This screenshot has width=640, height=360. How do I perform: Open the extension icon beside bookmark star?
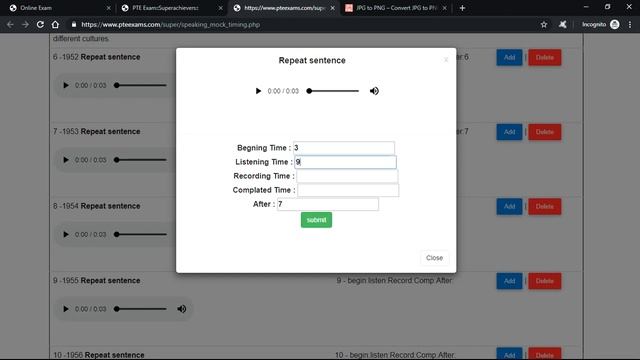(x=562, y=24)
